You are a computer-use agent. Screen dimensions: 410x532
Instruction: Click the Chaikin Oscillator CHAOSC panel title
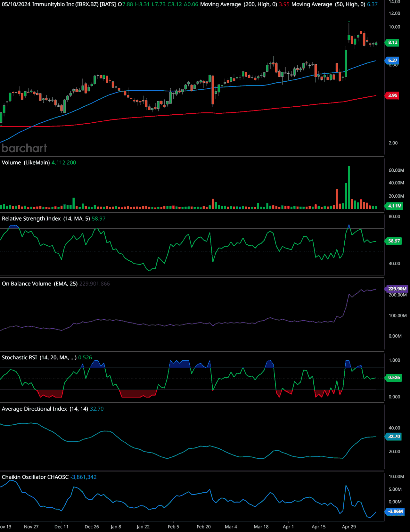(x=35, y=477)
